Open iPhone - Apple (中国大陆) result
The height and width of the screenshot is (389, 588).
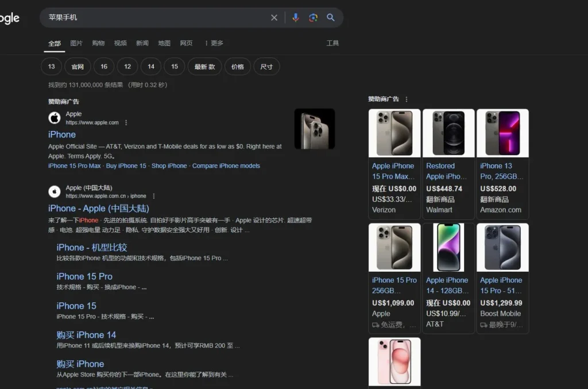(x=99, y=208)
